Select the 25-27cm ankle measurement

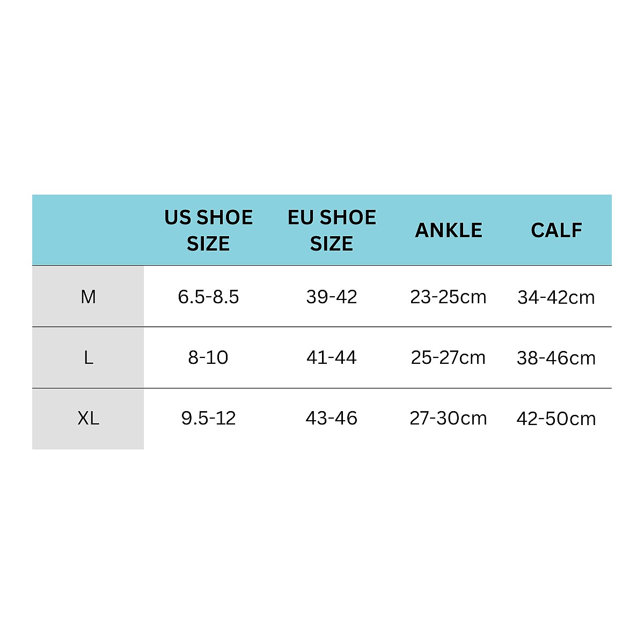click(449, 357)
